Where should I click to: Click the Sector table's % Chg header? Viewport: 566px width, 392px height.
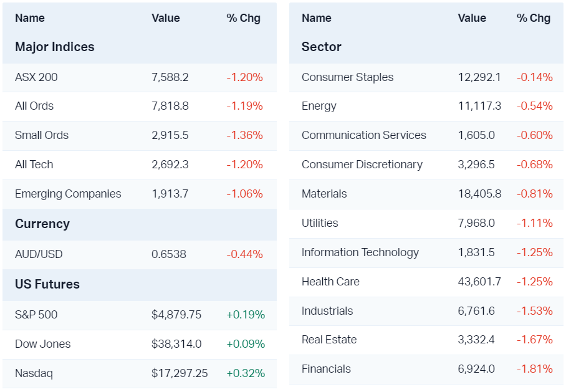point(534,18)
